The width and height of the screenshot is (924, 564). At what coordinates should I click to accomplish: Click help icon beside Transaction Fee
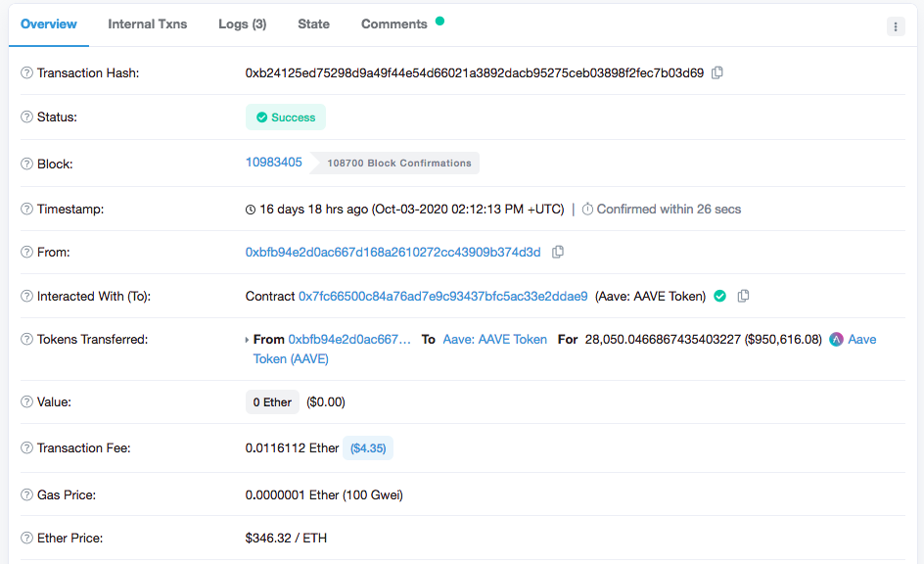coord(26,447)
